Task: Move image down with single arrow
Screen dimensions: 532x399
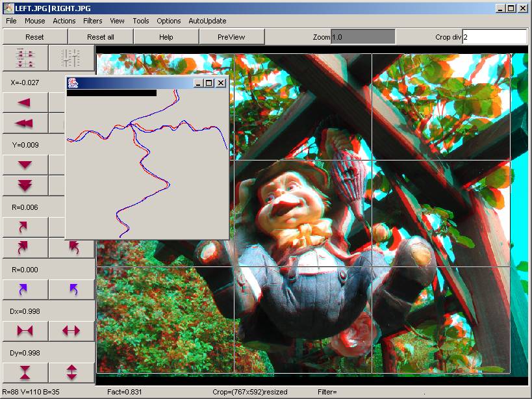Action: (25, 165)
